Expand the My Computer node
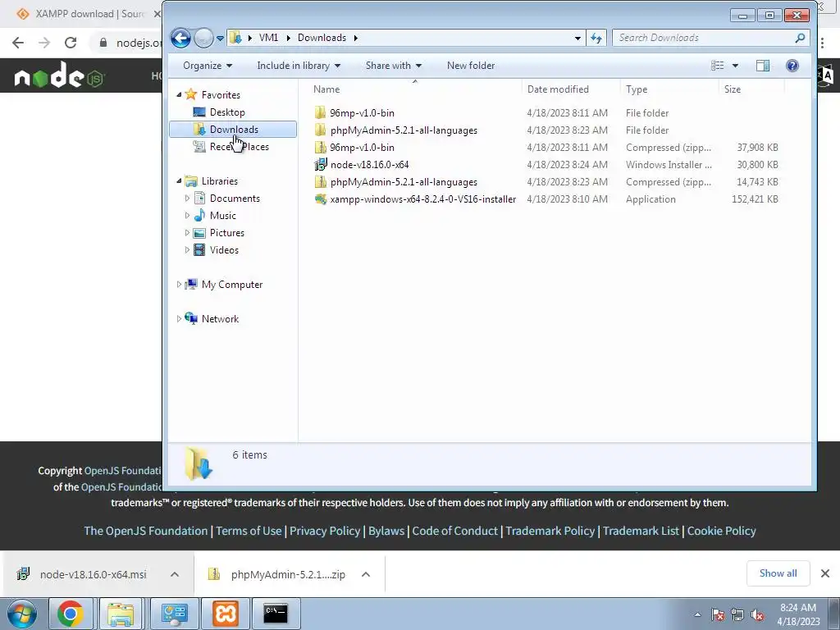840x630 pixels. (179, 285)
